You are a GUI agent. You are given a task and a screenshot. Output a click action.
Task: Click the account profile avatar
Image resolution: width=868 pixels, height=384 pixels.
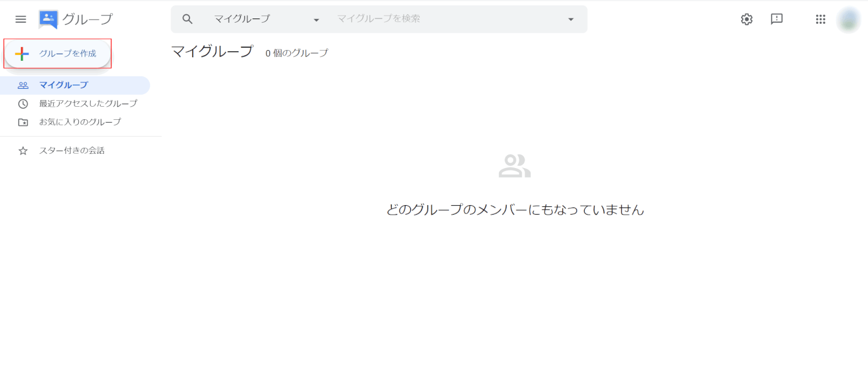click(x=848, y=20)
